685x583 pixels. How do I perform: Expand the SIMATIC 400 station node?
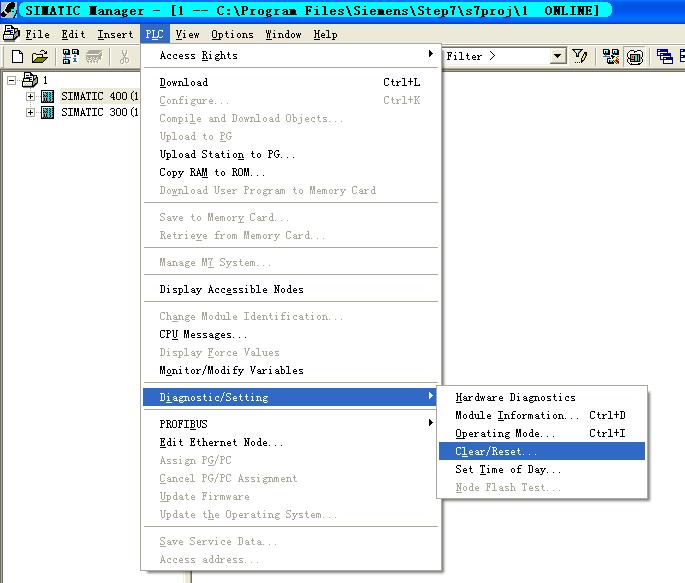tap(30, 96)
